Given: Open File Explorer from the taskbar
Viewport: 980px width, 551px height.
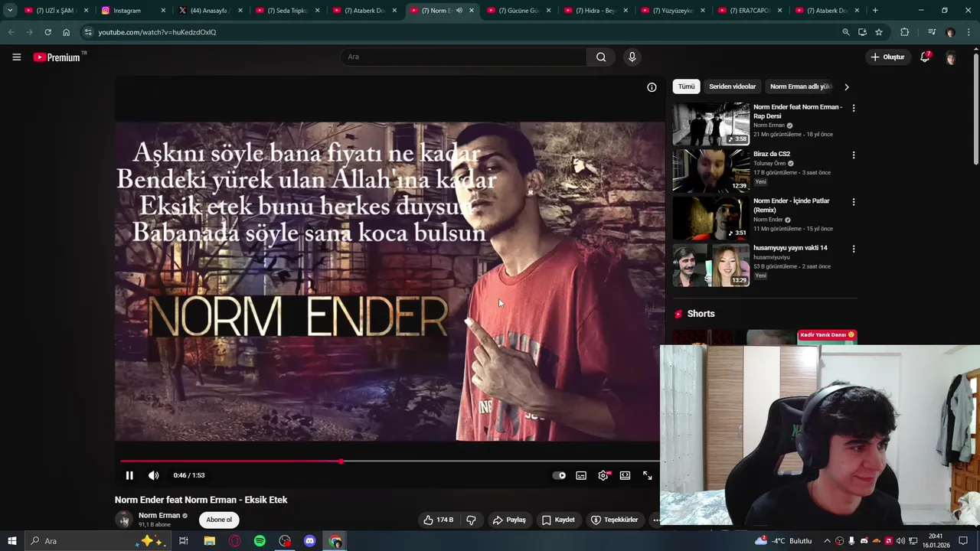Looking at the screenshot, I should (x=209, y=541).
